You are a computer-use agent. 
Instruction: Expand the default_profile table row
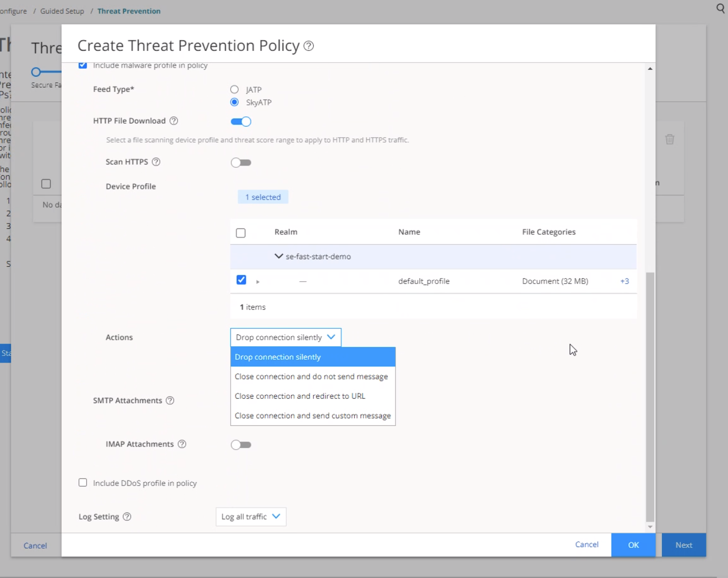(258, 281)
